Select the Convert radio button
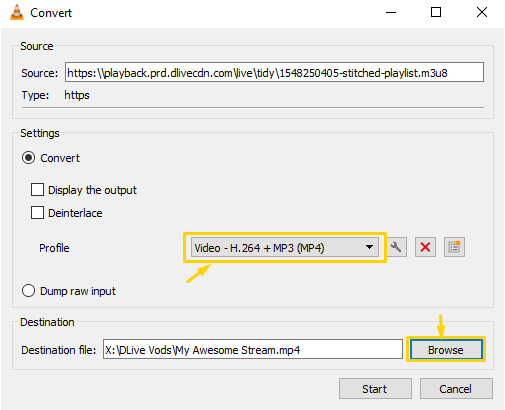This screenshot has height=410, width=505. tap(28, 158)
